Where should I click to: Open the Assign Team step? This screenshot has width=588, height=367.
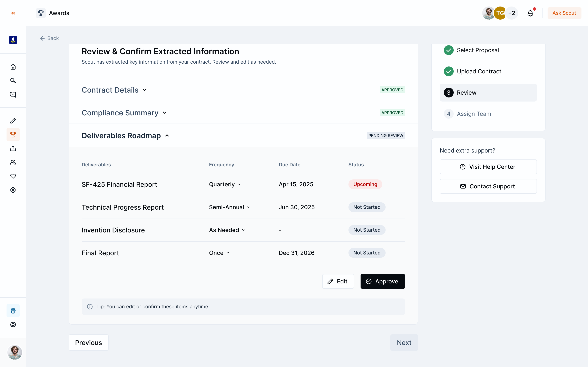474,114
